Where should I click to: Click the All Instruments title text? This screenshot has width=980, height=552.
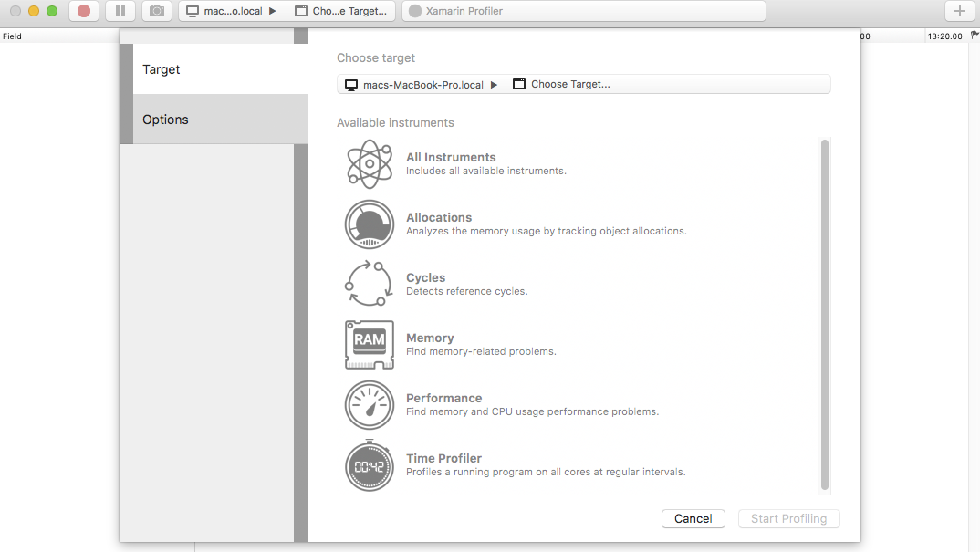[x=451, y=157]
